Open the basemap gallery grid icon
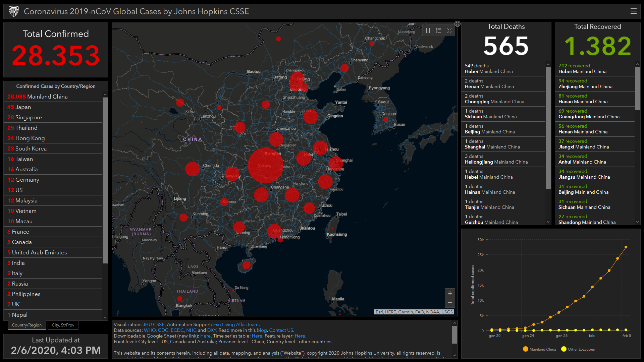 coord(449,31)
